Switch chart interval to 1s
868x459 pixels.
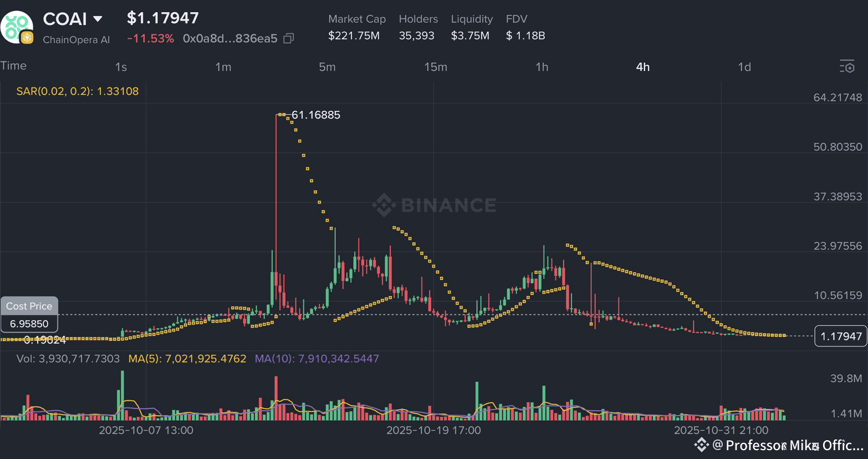point(121,67)
